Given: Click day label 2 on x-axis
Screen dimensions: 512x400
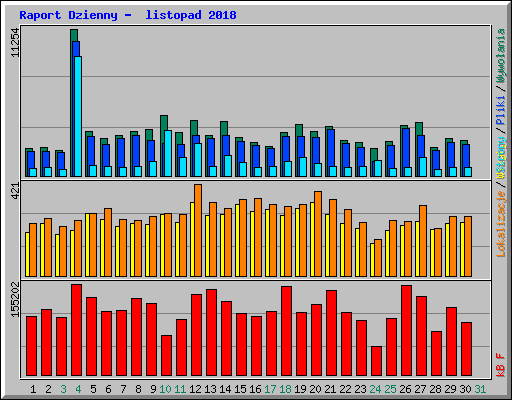Looking at the screenshot, I should pyautogui.click(x=48, y=389).
